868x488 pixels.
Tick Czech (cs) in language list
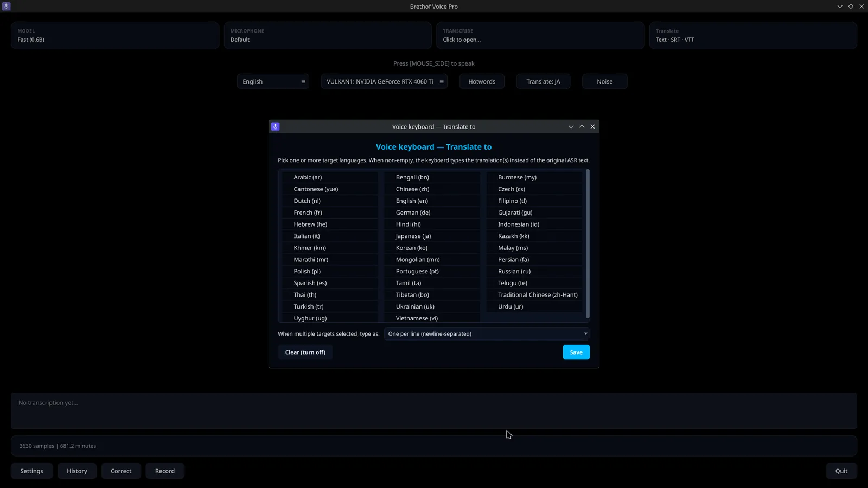(x=534, y=189)
